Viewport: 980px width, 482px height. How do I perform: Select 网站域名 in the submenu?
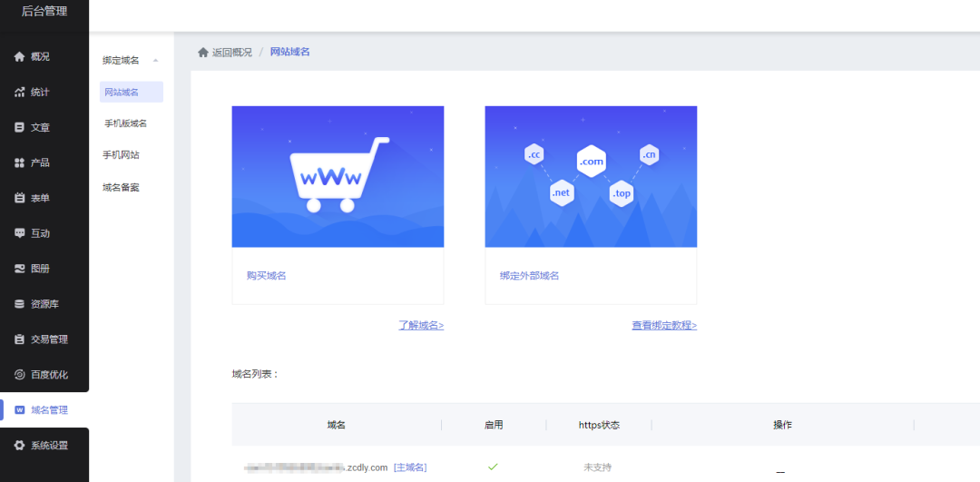click(x=132, y=92)
